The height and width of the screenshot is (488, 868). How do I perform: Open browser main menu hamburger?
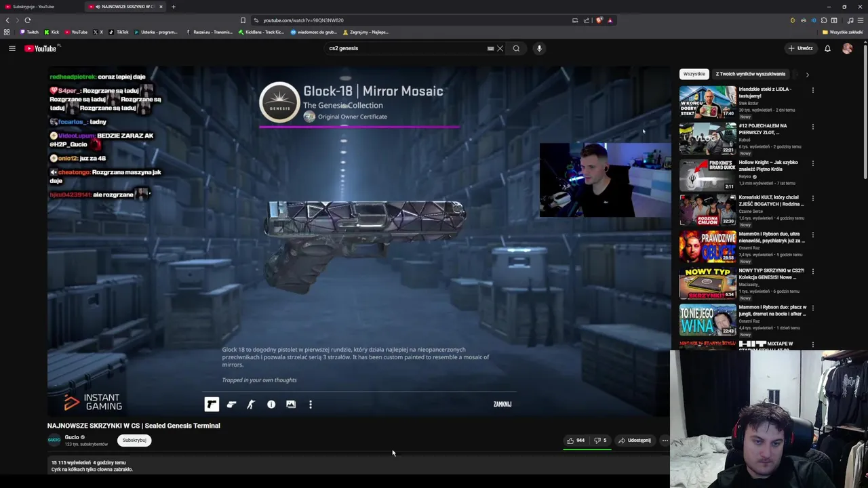point(860,20)
